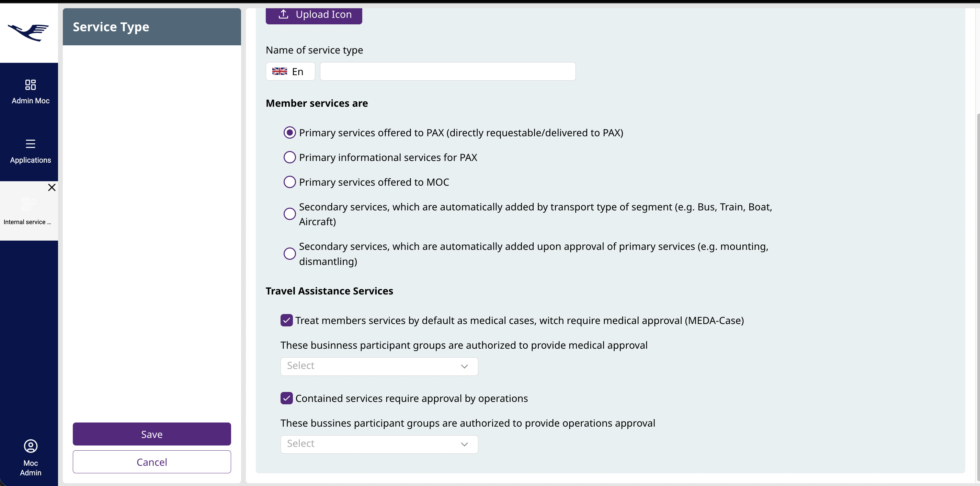
Task: Click the Lufthansa crane logo
Action: [29, 32]
